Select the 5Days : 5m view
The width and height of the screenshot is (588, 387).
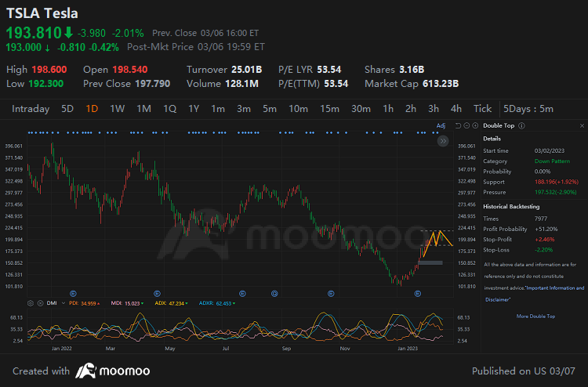(528, 109)
